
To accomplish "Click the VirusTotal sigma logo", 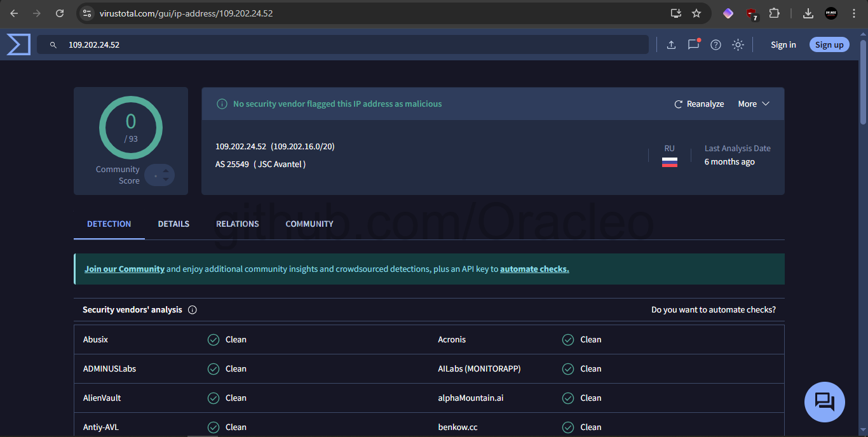I will [x=18, y=44].
